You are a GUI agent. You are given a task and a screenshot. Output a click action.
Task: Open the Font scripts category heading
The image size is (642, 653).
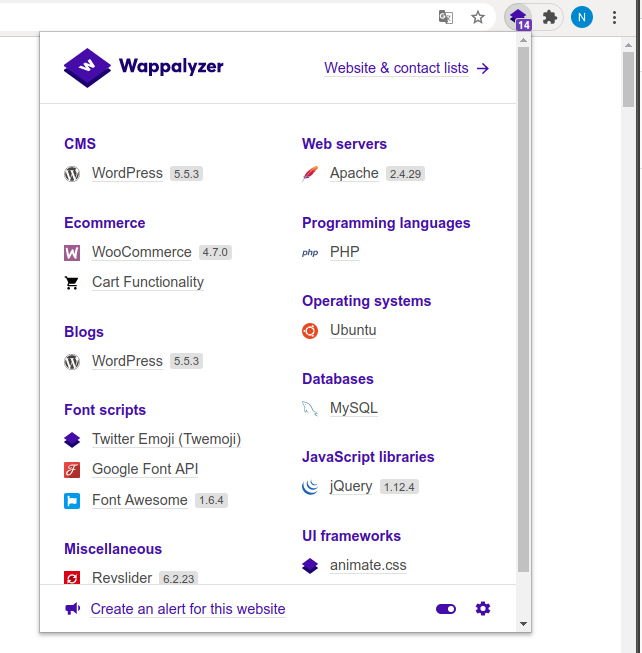tap(105, 410)
